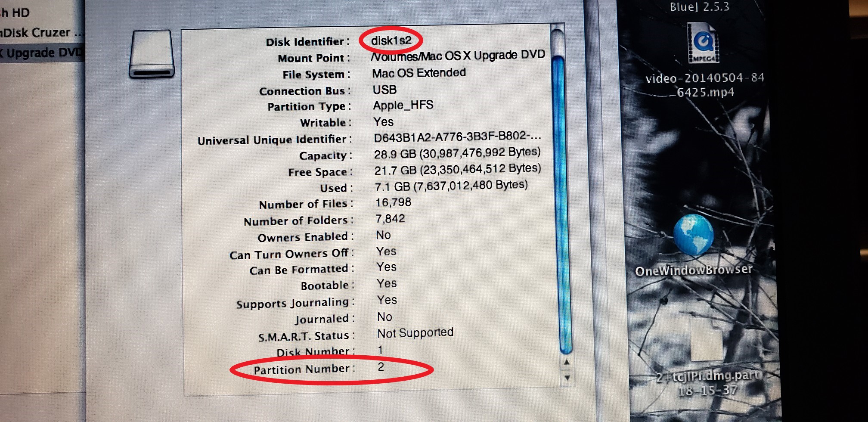Click the Not Supported S.M.A.R.T. status value
This screenshot has width=868, height=422.
coord(415,333)
